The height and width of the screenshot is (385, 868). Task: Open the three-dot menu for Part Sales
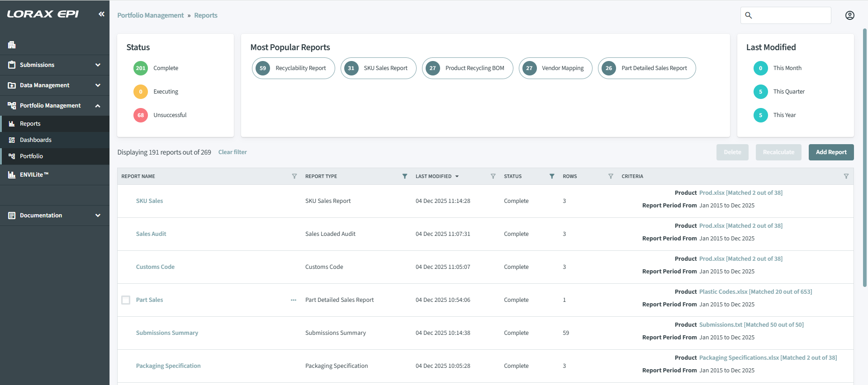pyautogui.click(x=294, y=300)
